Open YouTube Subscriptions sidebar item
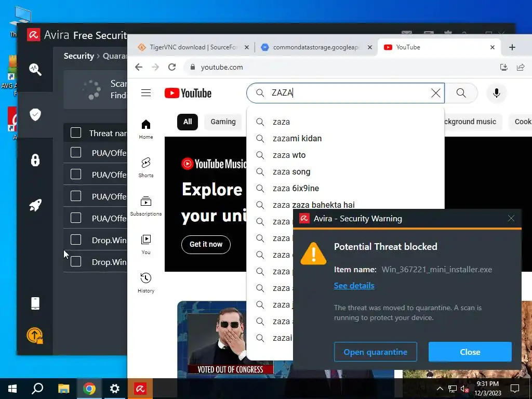Image resolution: width=532 pixels, height=399 pixels. [x=146, y=206]
